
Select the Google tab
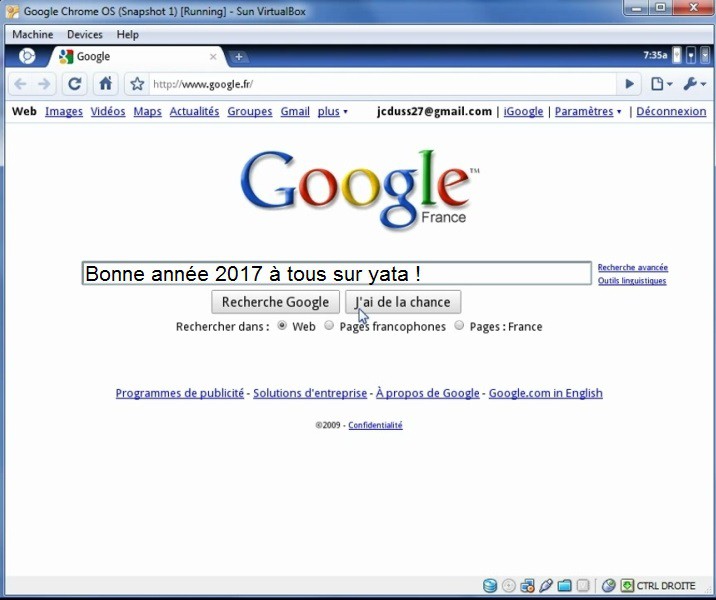pos(137,57)
